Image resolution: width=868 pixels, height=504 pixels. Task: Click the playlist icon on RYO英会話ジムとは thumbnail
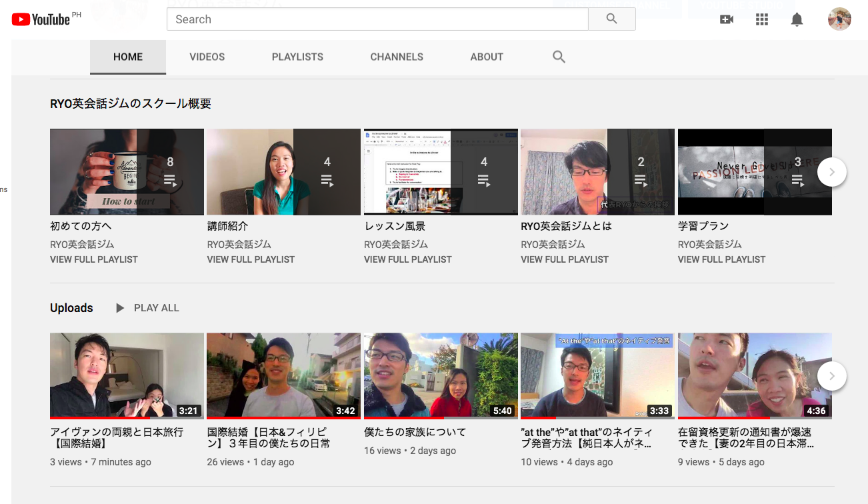click(x=641, y=180)
